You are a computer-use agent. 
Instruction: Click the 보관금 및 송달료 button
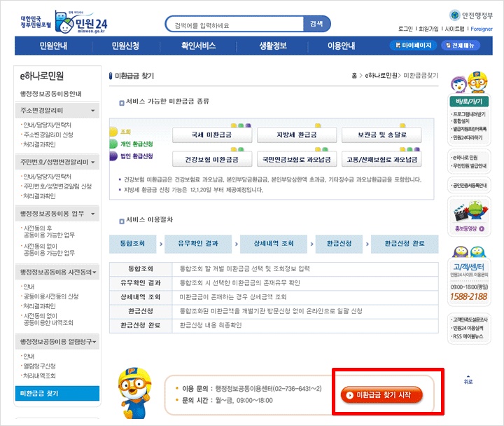[381, 135]
